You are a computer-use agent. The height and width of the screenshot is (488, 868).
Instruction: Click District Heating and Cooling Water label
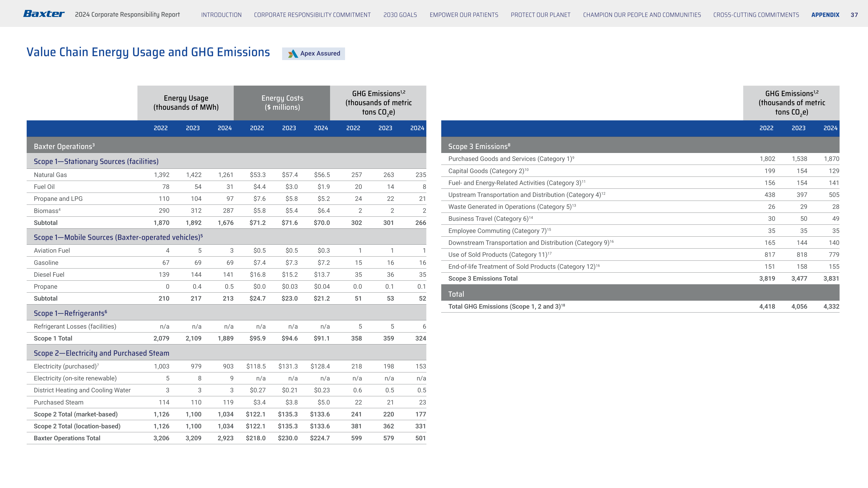pyautogui.click(x=82, y=390)
